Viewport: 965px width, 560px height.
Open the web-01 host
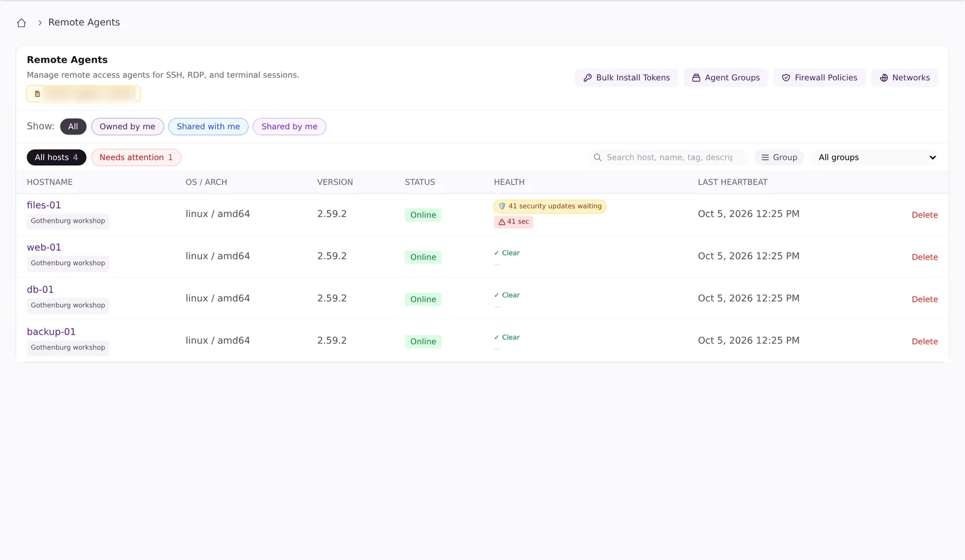click(x=44, y=247)
